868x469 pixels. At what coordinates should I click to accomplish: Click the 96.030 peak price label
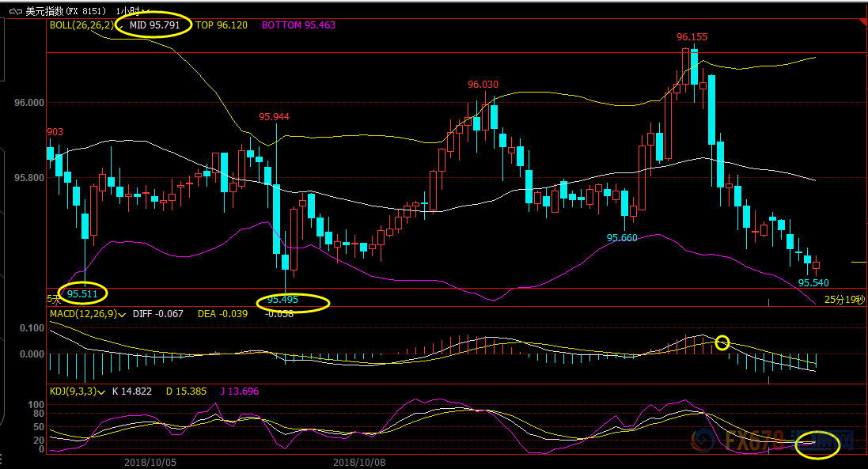click(x=483, y=85)
